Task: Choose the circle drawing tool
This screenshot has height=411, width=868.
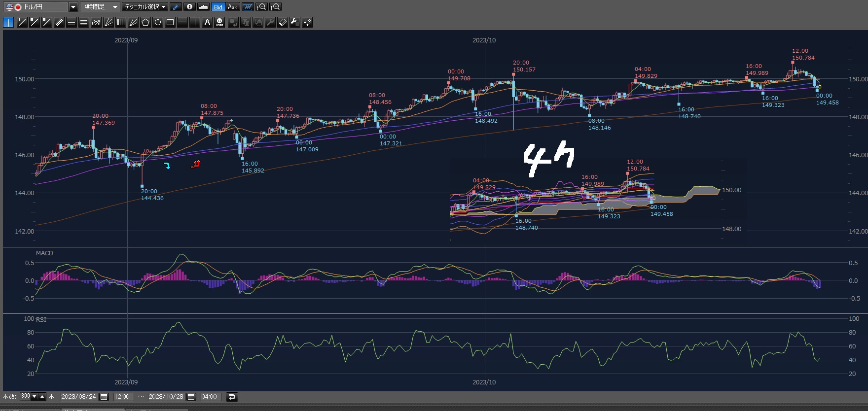Action: click(157, 22)
